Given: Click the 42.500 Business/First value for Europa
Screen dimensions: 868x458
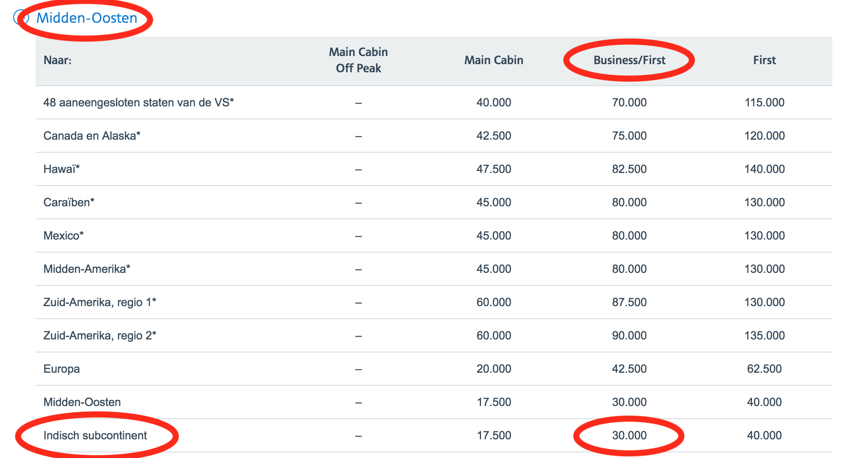Looking at the screenshot, I should (x=629, y=369).
